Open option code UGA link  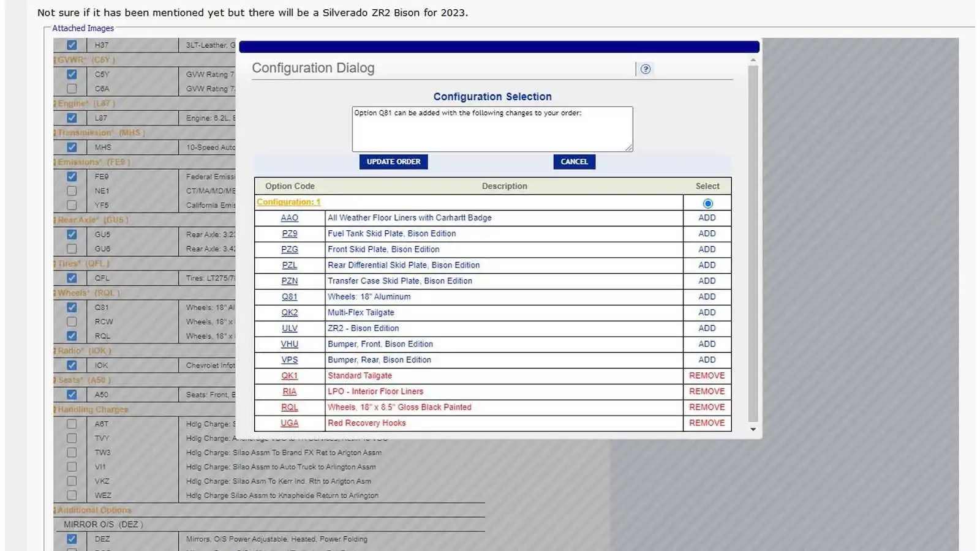(x=289, y=423)
